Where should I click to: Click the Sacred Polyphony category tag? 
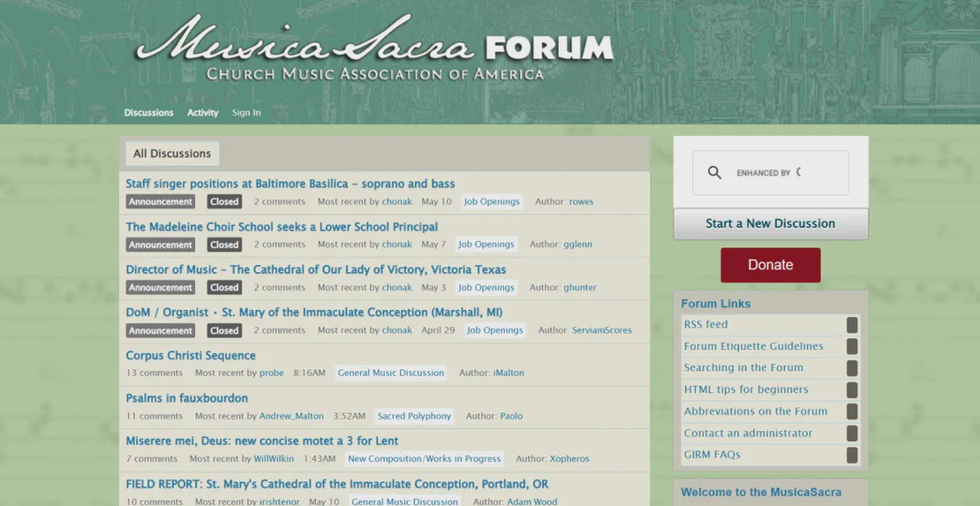point(414,416)
